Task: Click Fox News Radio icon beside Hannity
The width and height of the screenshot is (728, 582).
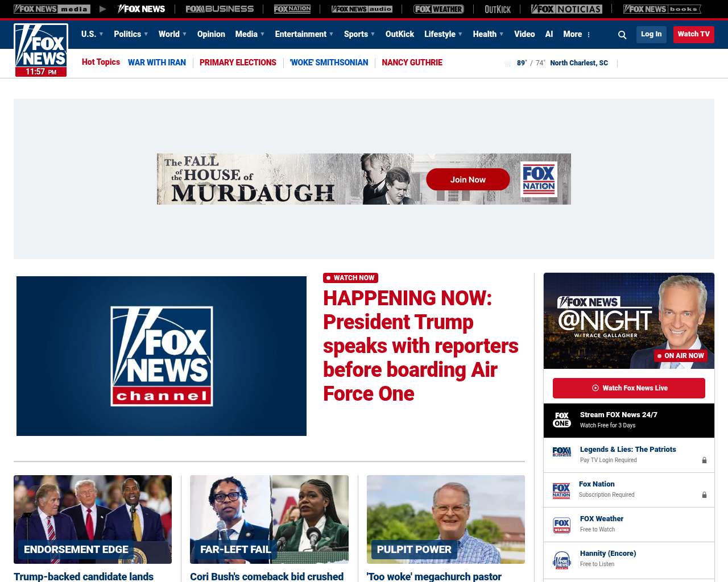Action: coord(562,560)
